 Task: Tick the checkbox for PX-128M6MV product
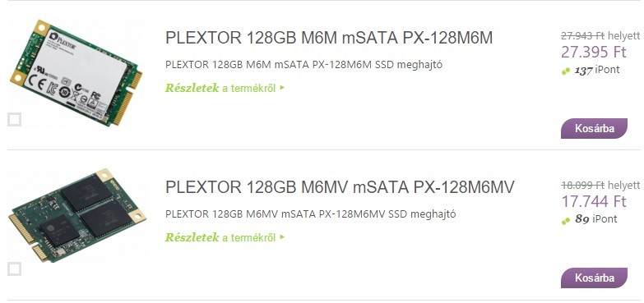[14, 269]
